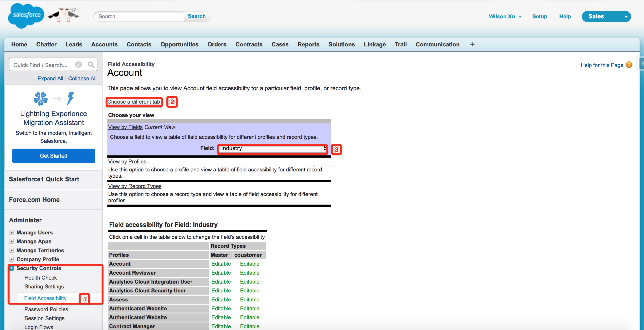Open the Reports tab
The width and height of the screenshot is (644, 330).
pyautogui.click(x=308, y=44)
